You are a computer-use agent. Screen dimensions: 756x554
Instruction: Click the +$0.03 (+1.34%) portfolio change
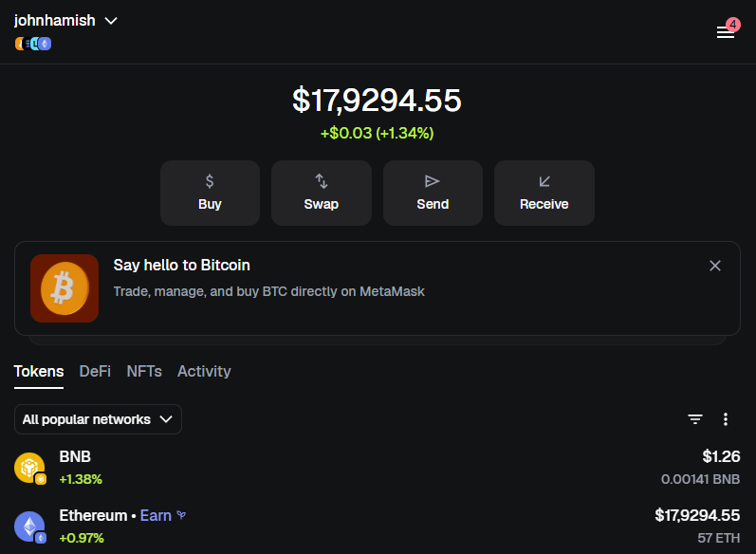[377, 133]
